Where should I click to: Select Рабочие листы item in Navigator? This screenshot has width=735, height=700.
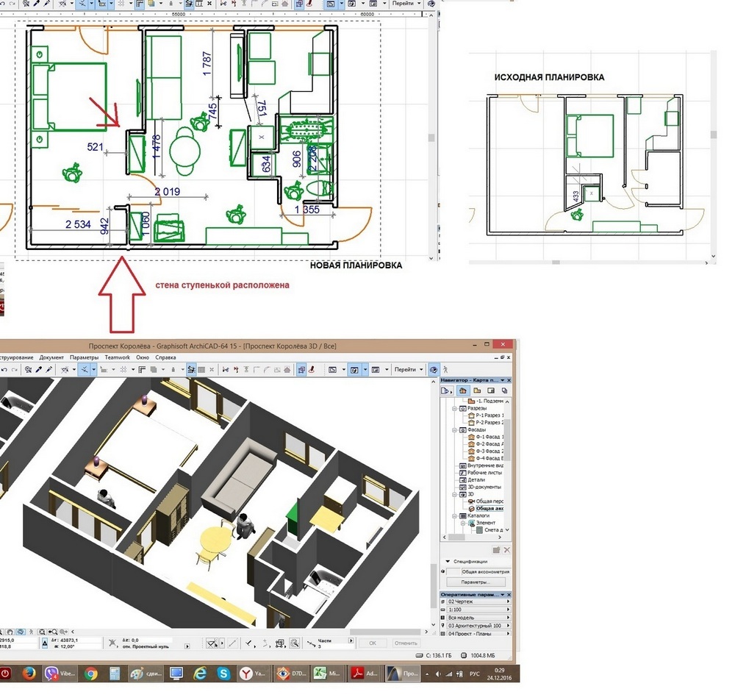click(481, 473)
